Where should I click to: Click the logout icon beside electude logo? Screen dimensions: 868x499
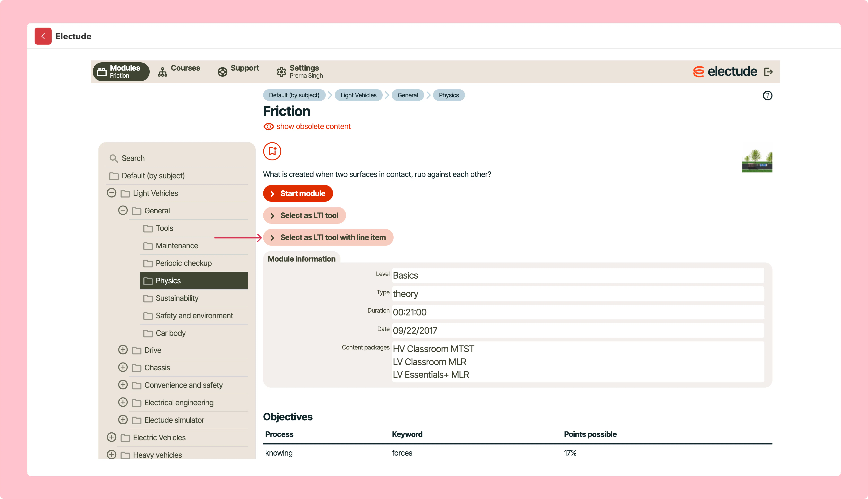[x=768, y=72]
